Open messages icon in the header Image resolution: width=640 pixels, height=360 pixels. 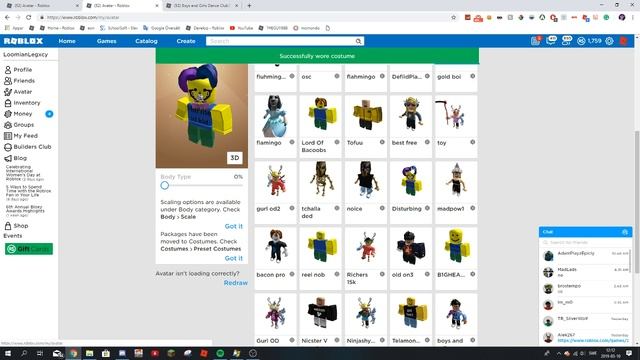point(551,40)
